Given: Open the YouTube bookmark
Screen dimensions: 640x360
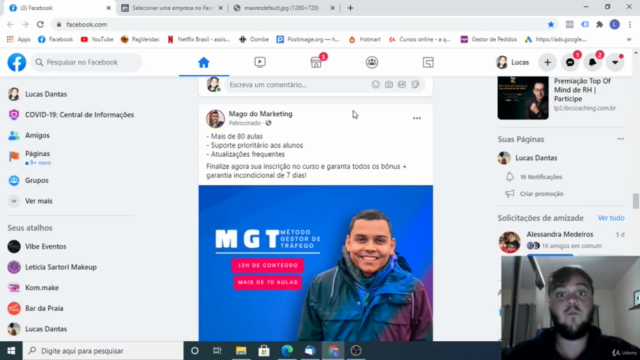Looking at the screenshot, I should (x=97, y=39).
